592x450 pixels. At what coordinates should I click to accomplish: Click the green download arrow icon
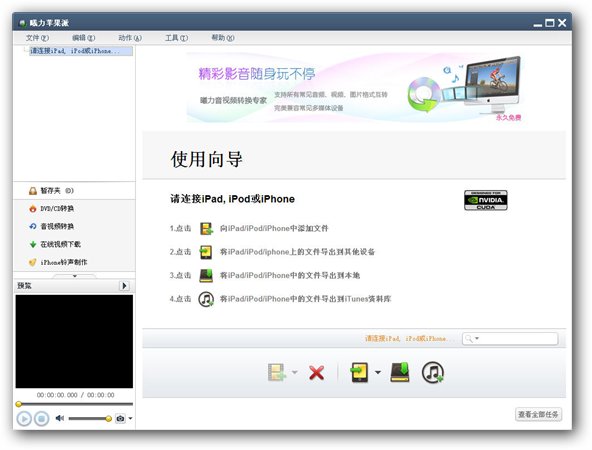click(x=33, y=244)
